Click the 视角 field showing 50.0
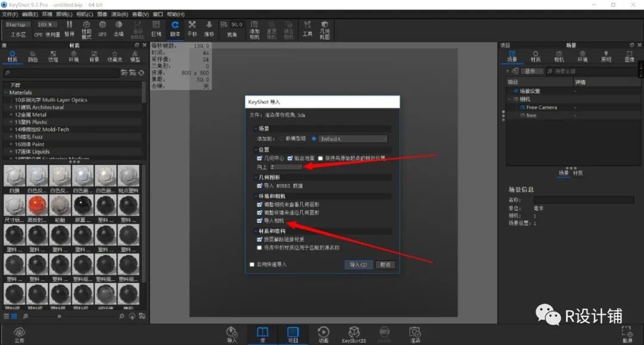 (236, 24)
